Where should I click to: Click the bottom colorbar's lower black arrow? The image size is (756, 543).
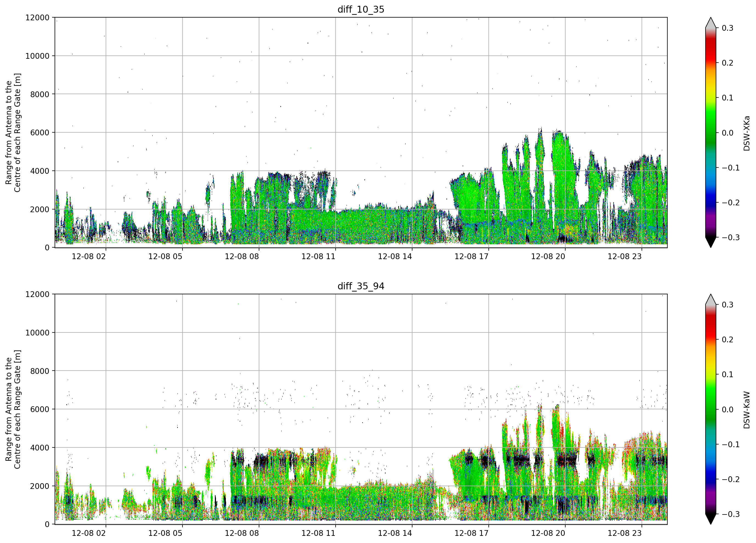[x=711, y=519]
